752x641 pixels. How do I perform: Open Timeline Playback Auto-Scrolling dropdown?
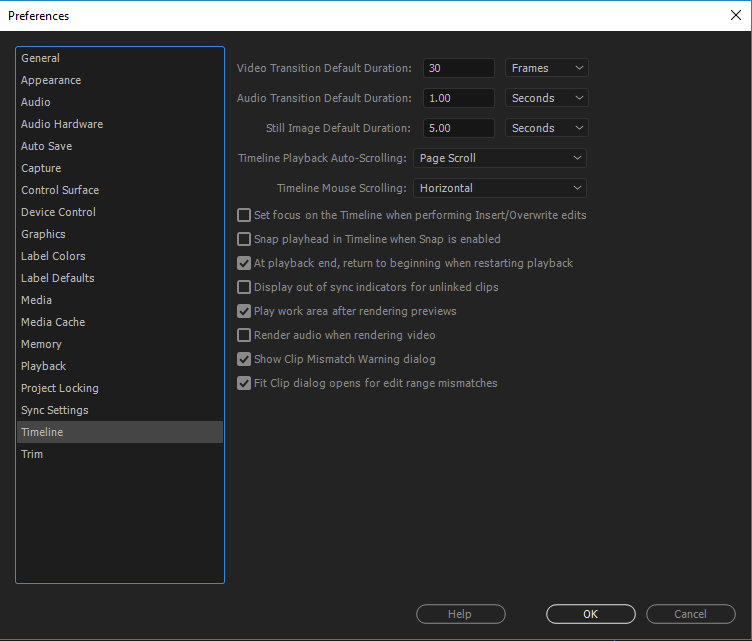[499, 158]
